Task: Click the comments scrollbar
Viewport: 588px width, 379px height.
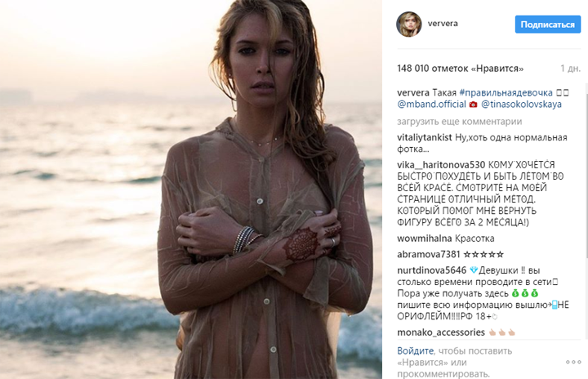Action: (586, 171)
